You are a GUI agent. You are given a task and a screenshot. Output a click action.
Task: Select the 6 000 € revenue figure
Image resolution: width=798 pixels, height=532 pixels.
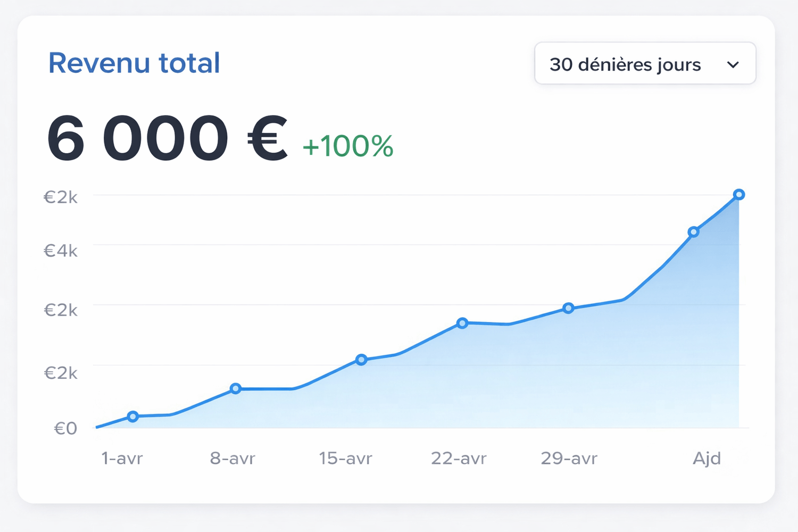tap(168, 139)
